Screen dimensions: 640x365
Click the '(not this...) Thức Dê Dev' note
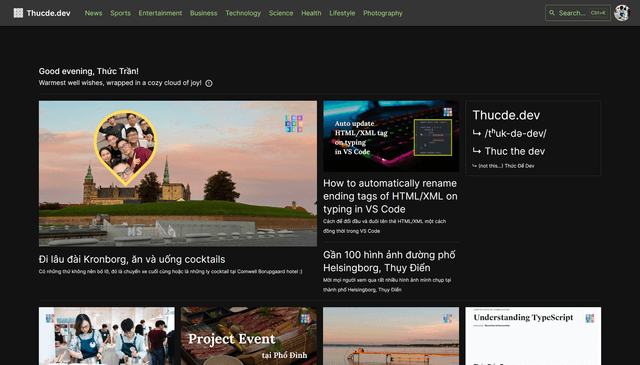coord(506,166)
